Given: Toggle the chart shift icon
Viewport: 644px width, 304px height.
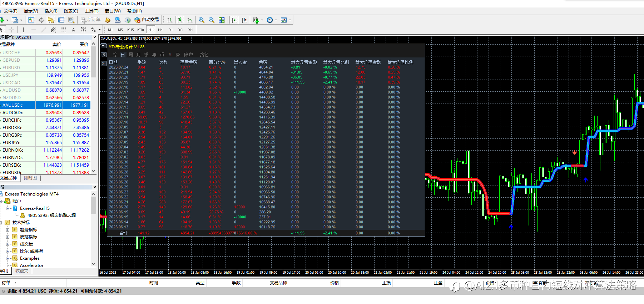Looking at the screenshot, I should 244,20.
